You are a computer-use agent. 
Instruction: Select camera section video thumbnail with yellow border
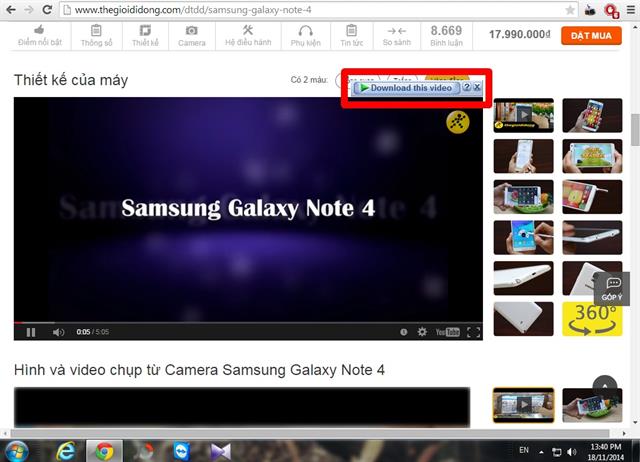(524, 405)
